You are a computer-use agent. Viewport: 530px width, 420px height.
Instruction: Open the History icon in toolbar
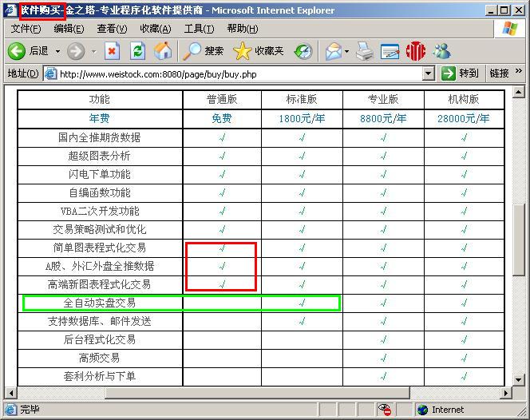303,51
